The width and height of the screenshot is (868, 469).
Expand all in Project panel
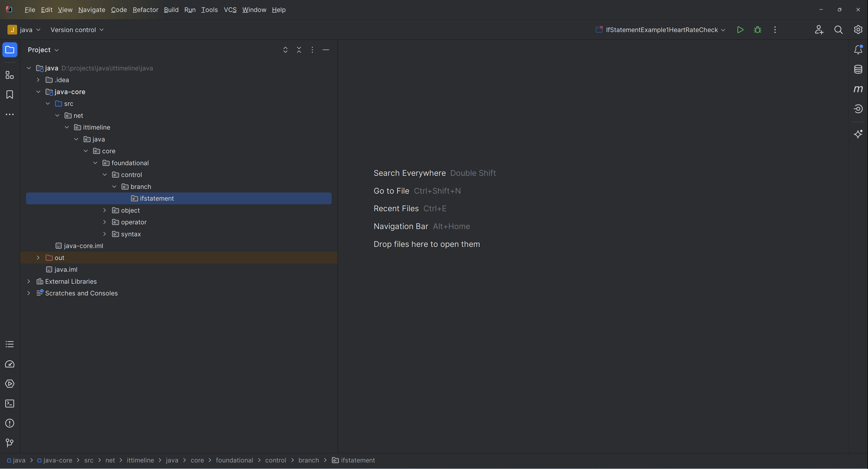285,50
